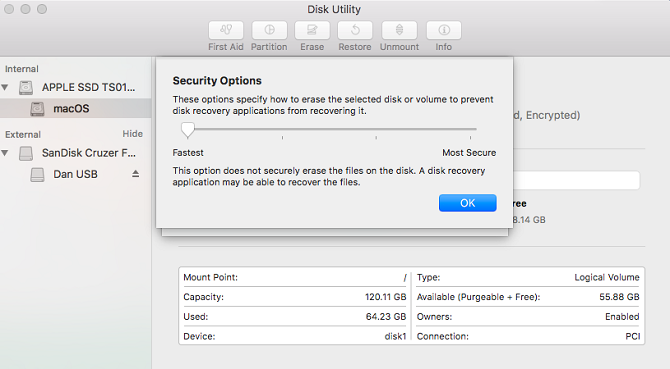This screenshot has height=369, width=670.
Task: Click the Mount Point label
Action: pyautogui.click(x=211, y=277)
